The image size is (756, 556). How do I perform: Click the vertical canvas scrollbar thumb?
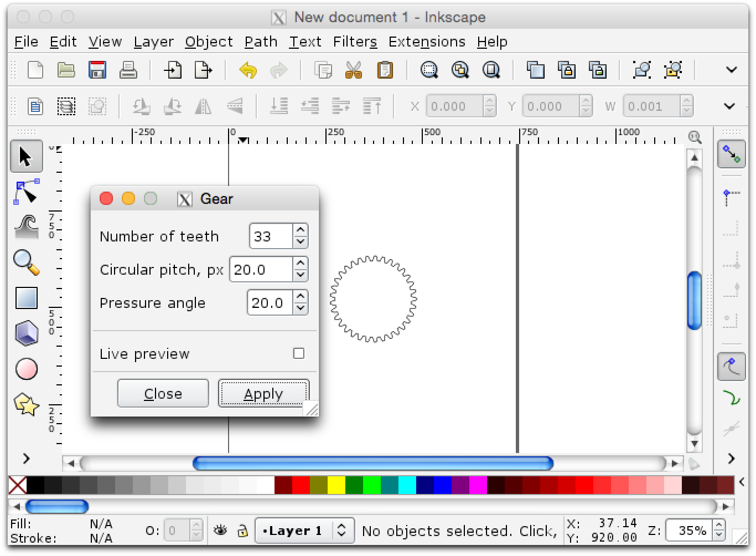(x=694, y=300)
